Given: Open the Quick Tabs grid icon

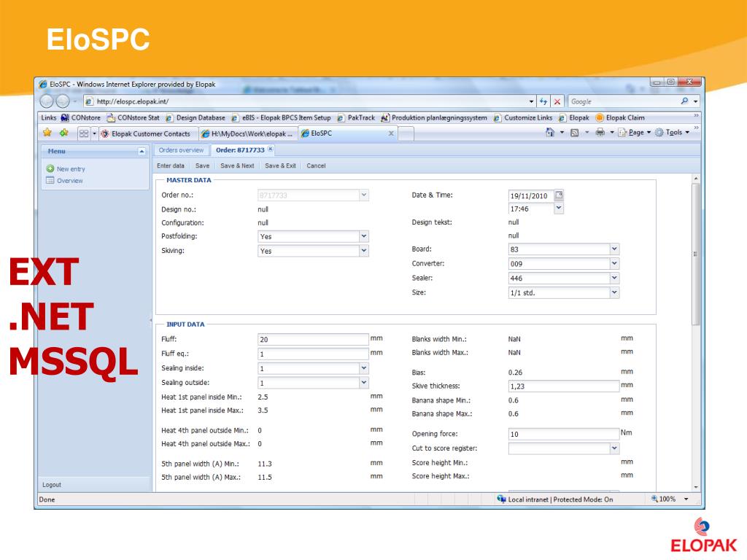Looking at the screenshot, I should (x=84, y=133).
